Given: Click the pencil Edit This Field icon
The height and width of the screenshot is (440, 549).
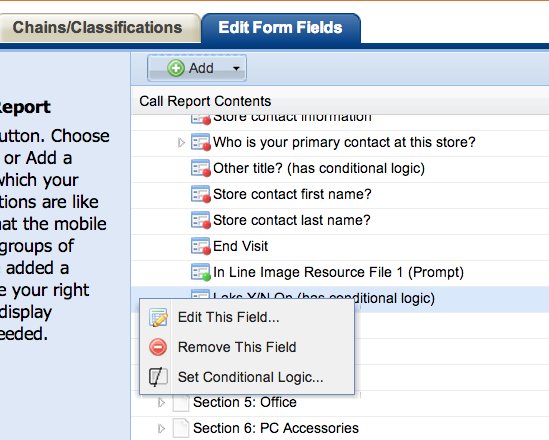Looking at the screenshot, I should pyautogui.click(x=158, y=317).
